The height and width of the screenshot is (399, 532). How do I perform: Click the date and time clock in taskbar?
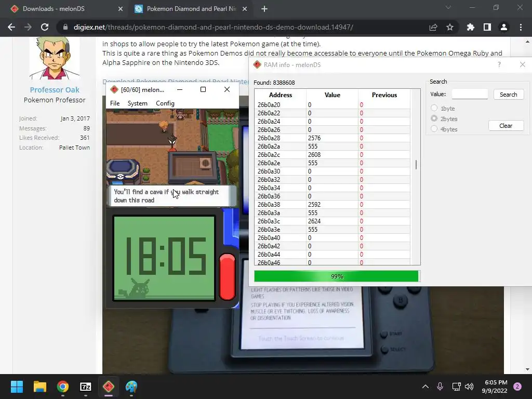coord(495,387)
